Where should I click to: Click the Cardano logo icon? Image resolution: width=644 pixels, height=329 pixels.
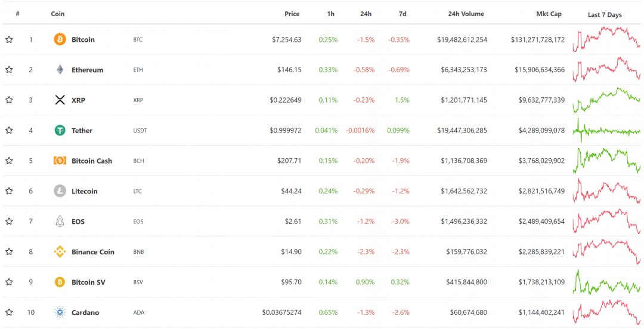[60, 312]
